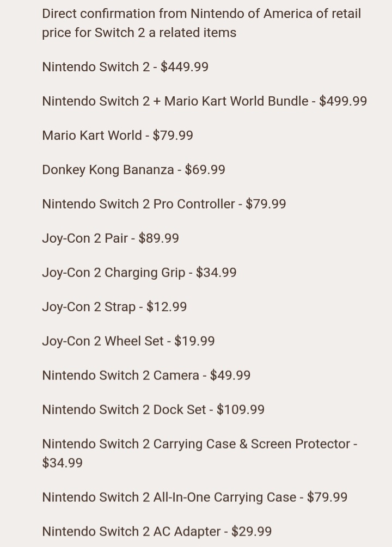The width and height of the screenshot is (392, 547).
Task: Click the $34.99 price under Carrying Case
Action: (63, 463)
